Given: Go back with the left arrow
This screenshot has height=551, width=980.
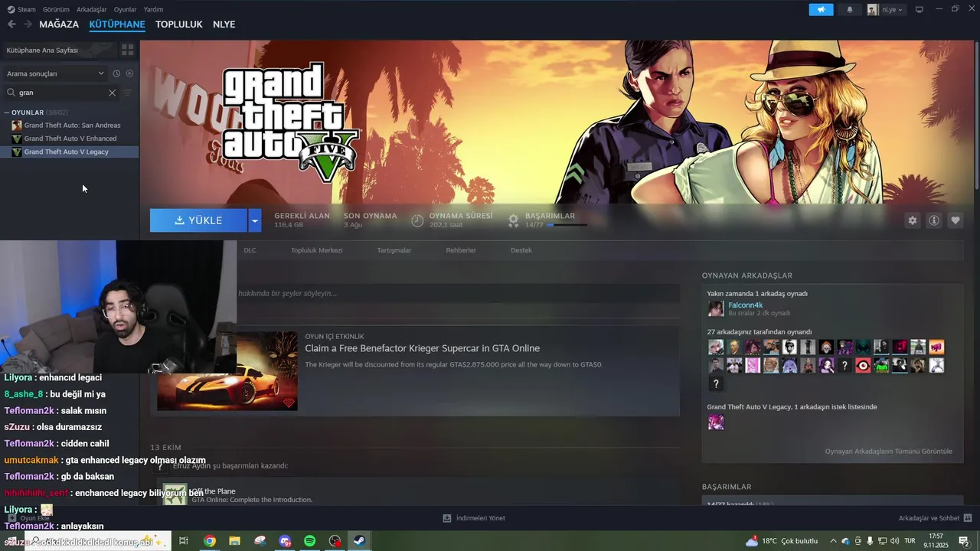Looking at the screenshot, I should (x=11, y=24).
